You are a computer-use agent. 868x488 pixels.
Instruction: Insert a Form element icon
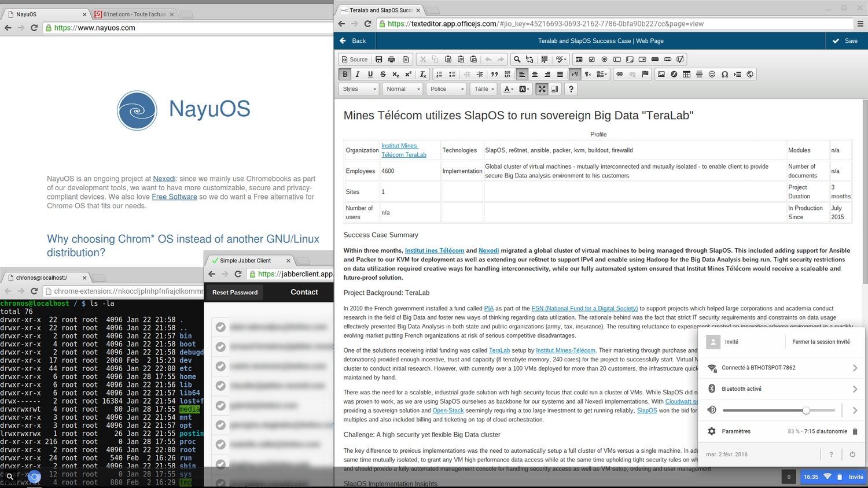point(579,60)
